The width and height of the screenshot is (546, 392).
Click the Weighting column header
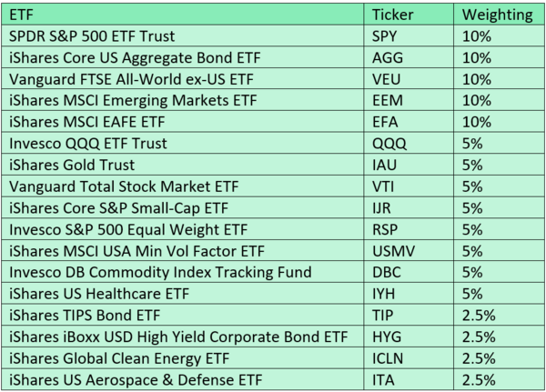[x=499, y=15]
